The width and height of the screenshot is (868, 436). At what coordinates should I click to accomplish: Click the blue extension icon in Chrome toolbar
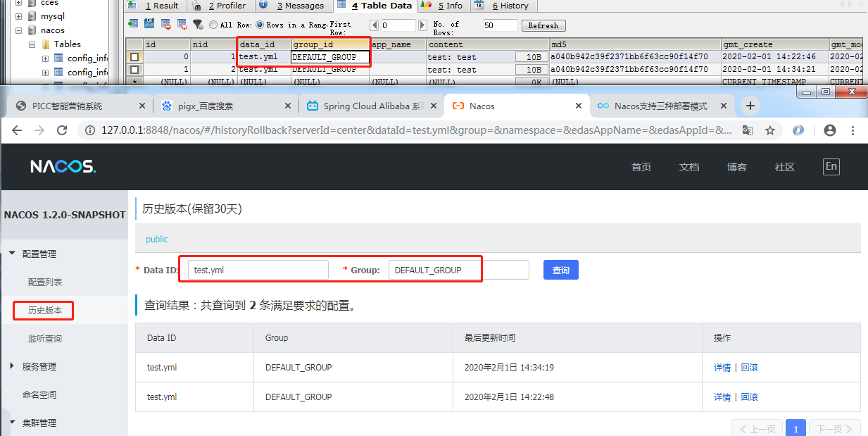pyautogui.click(x=798, y=130)
